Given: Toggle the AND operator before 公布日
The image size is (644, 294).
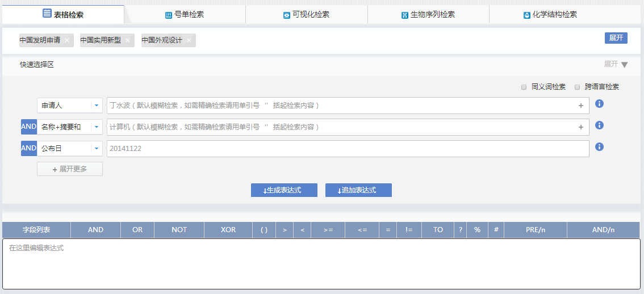Looking at the screenshot, I should pyautogui.click(x=28, y=149).
